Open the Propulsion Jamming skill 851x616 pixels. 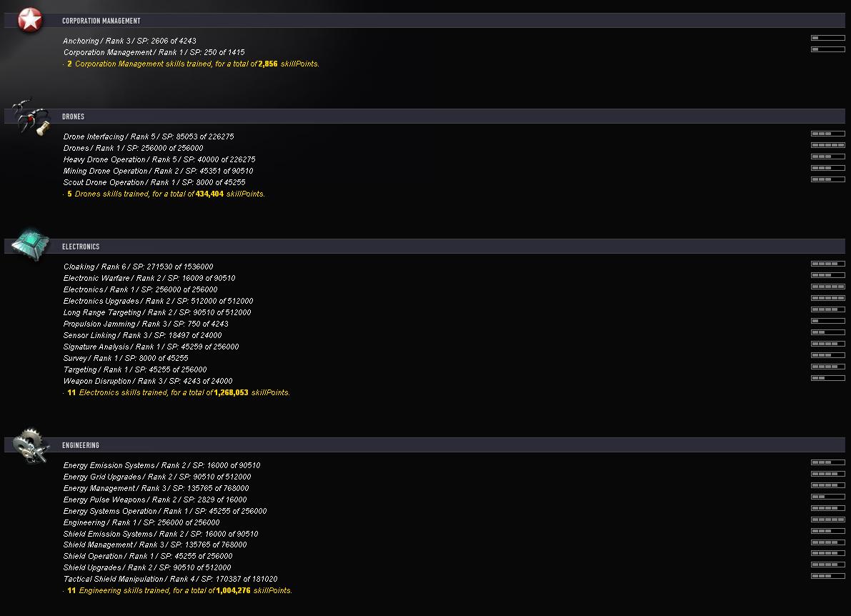click(146, 324)
